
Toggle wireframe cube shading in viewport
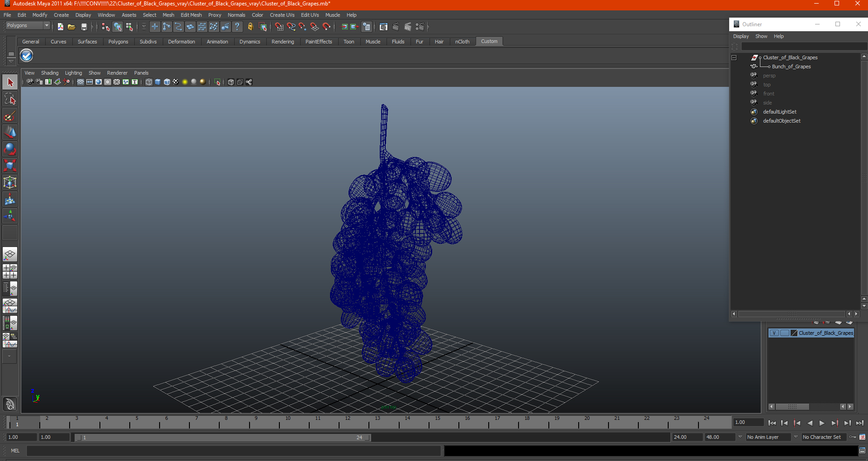pos(149,82)
